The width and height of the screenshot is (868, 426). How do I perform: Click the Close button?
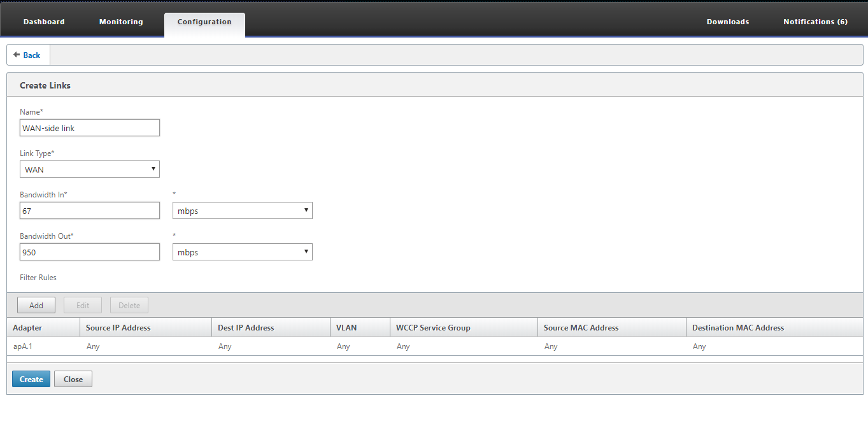point(73,379)
